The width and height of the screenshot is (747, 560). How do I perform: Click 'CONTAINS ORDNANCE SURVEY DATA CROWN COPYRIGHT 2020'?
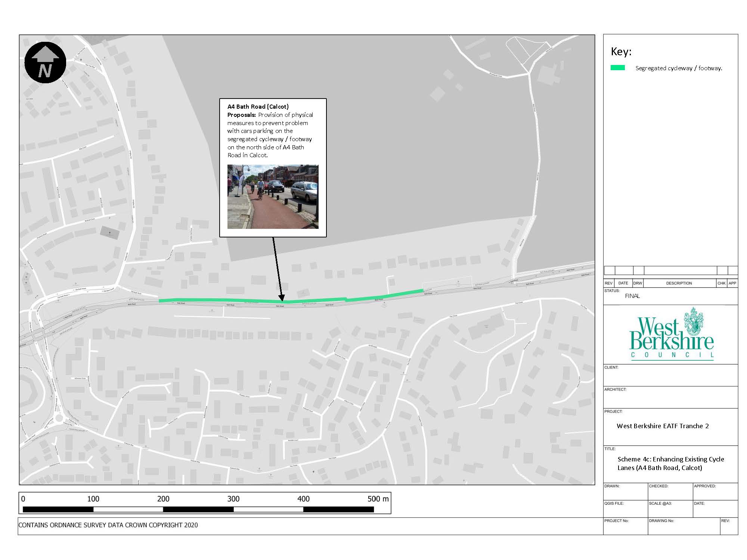(x=108, y=525)
